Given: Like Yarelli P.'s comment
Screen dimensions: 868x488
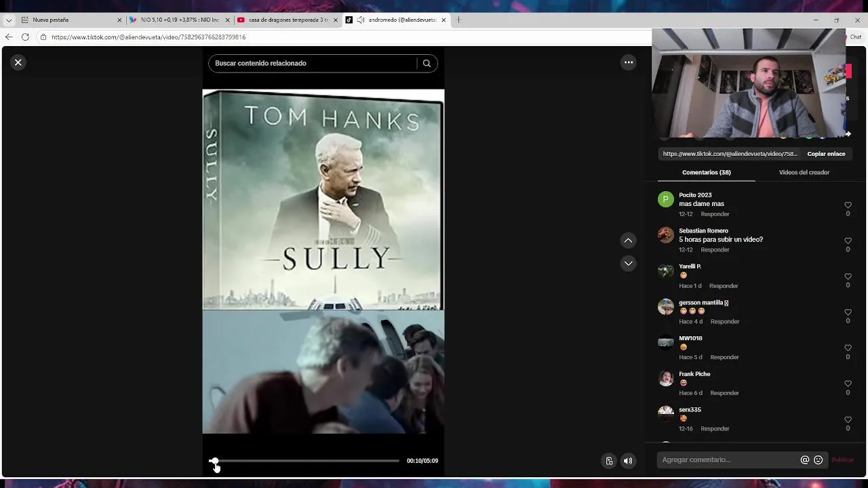Looking at the screenshot, I should [x=848, y=277].
